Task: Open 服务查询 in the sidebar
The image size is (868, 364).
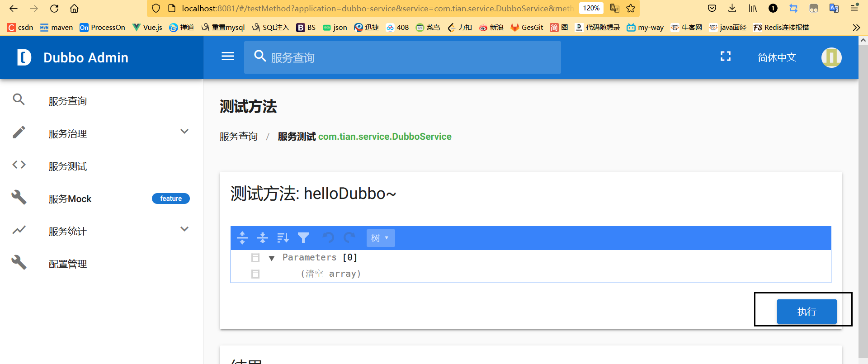Action: (101, 101)
